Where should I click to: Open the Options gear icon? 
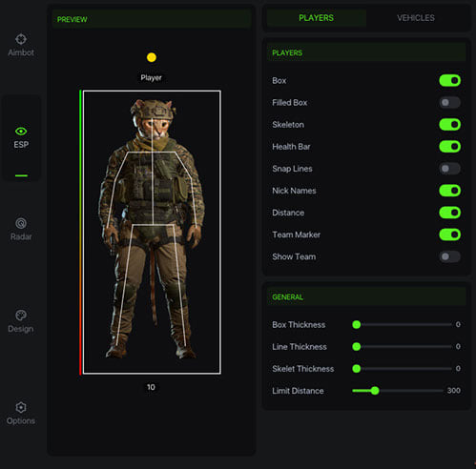pos(21,407)
